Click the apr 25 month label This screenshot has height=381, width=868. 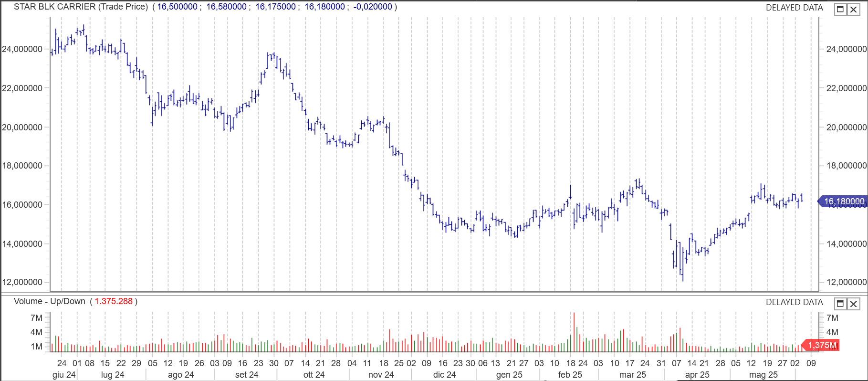[x=697, y=375]
